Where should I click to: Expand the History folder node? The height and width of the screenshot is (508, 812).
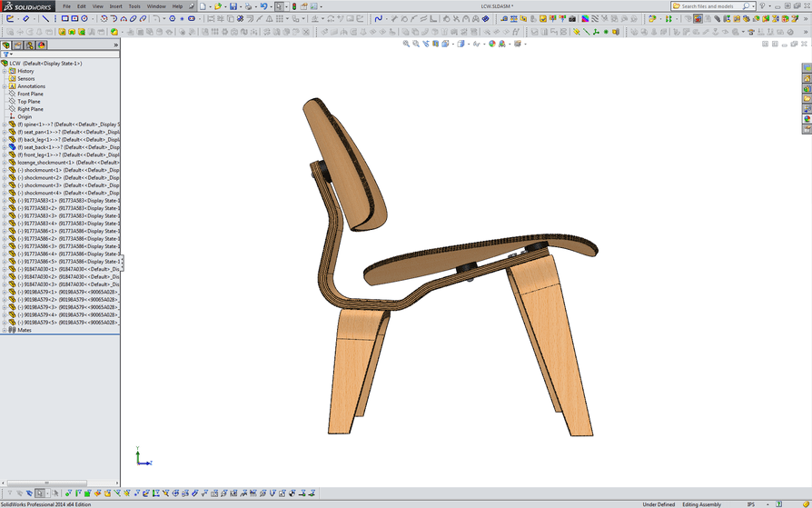[5, 71]
